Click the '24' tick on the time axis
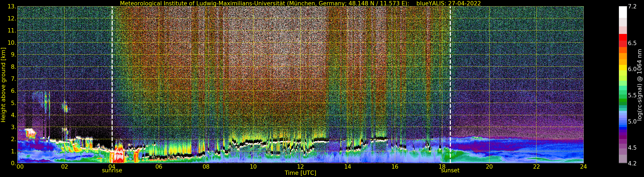 (583, 166)
